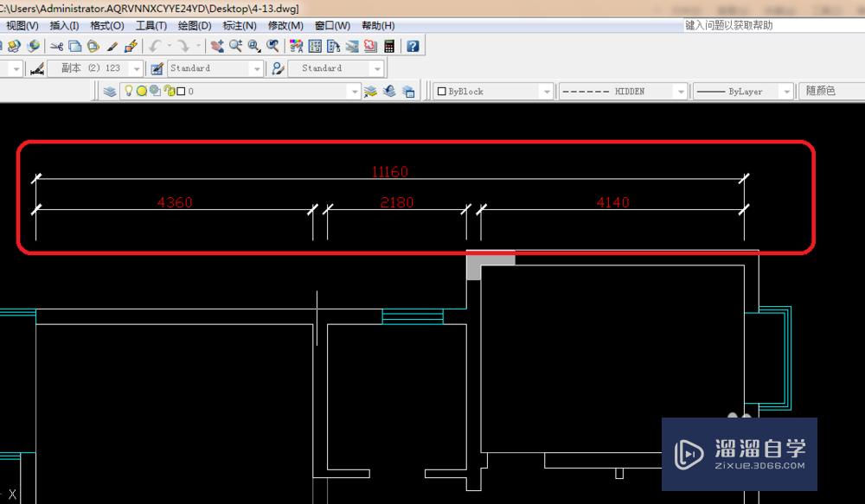The height and width of the screenshot is (504, 865).
Task: Open the Dimension Style manager icon
Action: (37, 68)
